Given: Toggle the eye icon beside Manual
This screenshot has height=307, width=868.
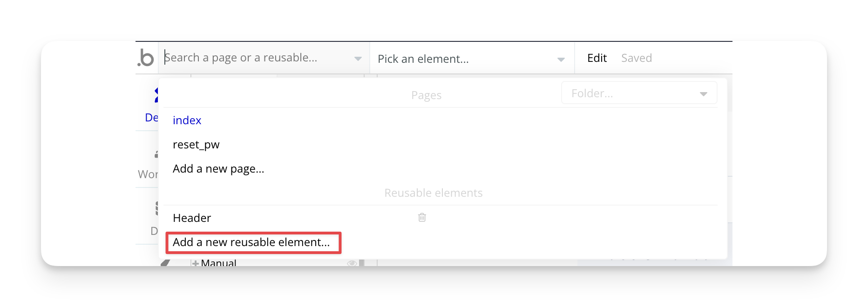Looking at the screenshot, I should click(352, 263).
